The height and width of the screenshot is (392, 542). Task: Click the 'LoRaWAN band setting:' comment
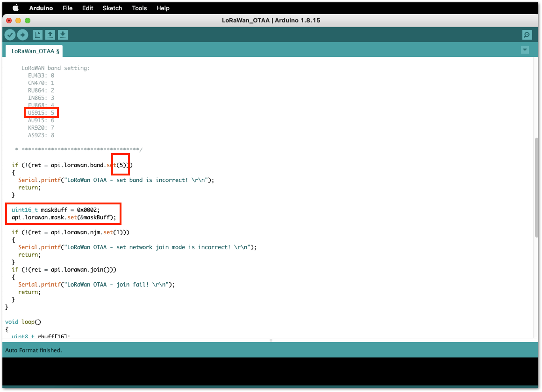[x=56, y=68]
